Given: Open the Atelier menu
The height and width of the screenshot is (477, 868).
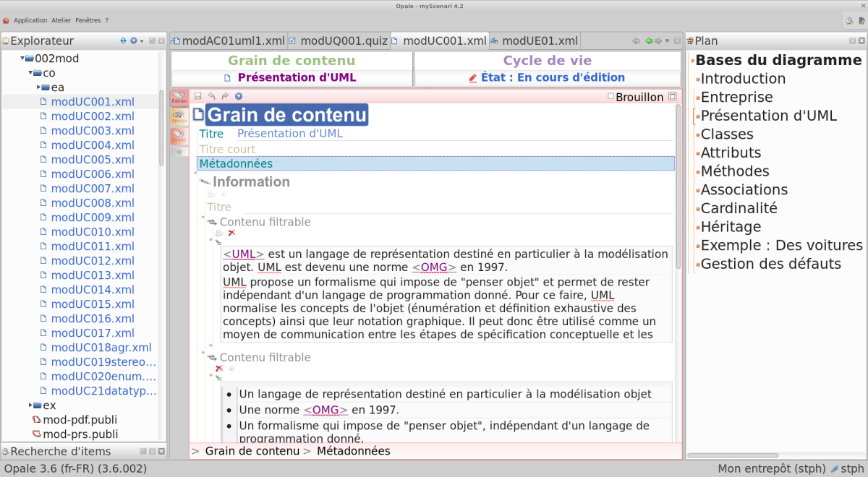Looking at the screenshot, I should coord(61,21).
